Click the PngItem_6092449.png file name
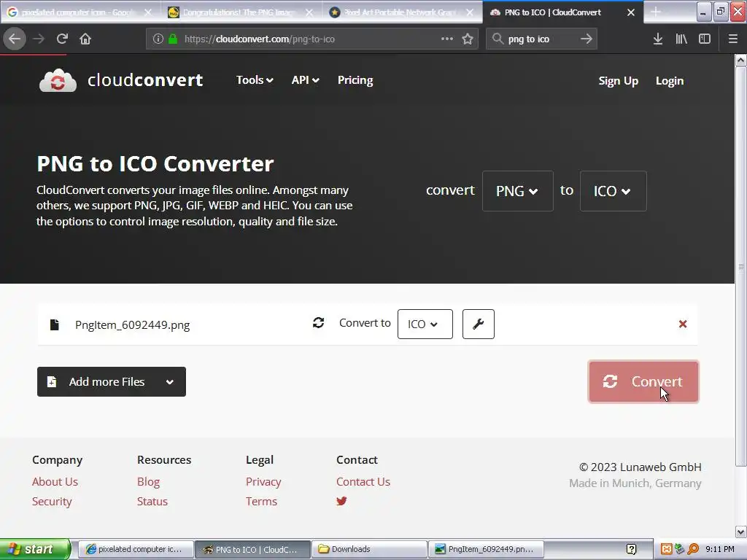Screen dimensions: 747x560 pos(133,325)
